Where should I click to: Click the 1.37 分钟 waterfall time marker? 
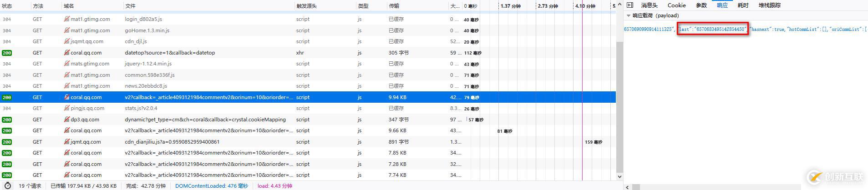(510, 6)
